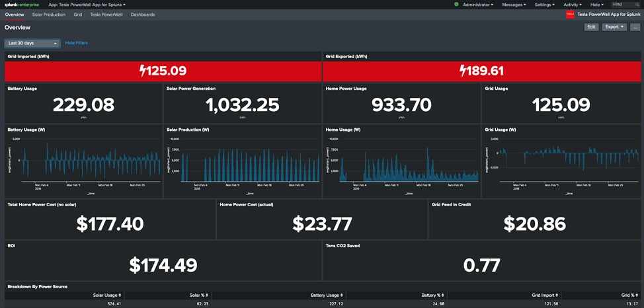Click the Home Power Usage value 933.70

(x=402, y=105)
